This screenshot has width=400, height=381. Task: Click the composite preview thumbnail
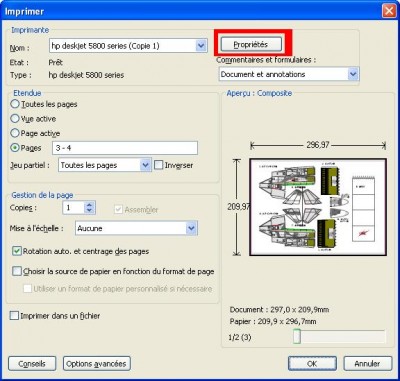(318, 207)
